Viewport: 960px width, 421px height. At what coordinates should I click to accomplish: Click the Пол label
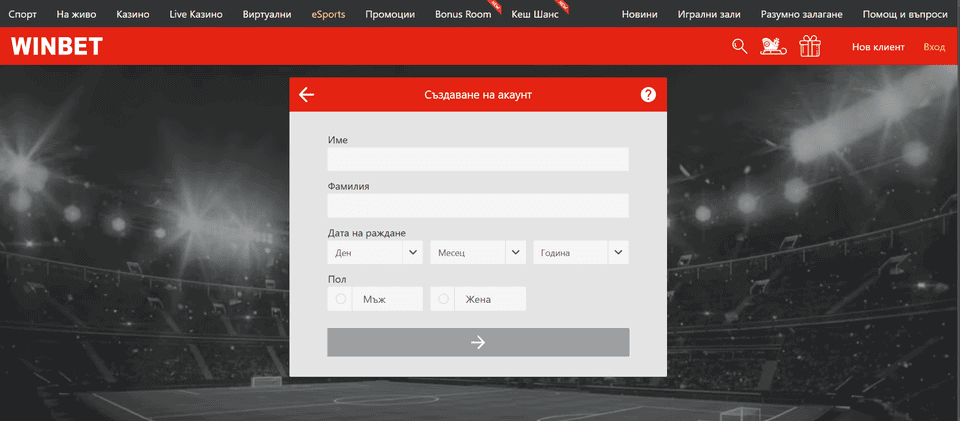(x=337, y=280)
